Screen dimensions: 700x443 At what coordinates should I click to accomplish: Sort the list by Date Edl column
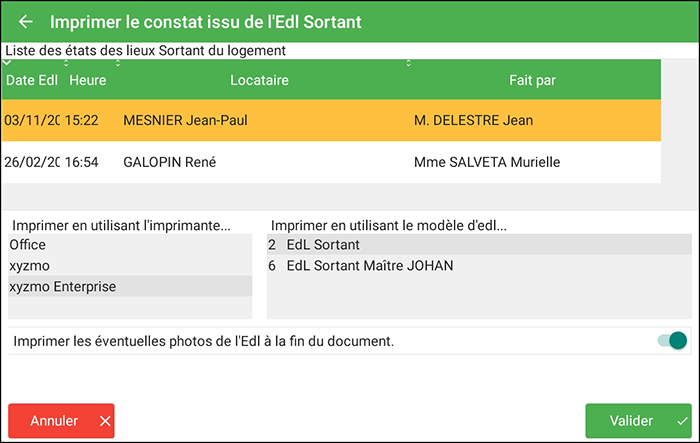click(x=32, y=80)
